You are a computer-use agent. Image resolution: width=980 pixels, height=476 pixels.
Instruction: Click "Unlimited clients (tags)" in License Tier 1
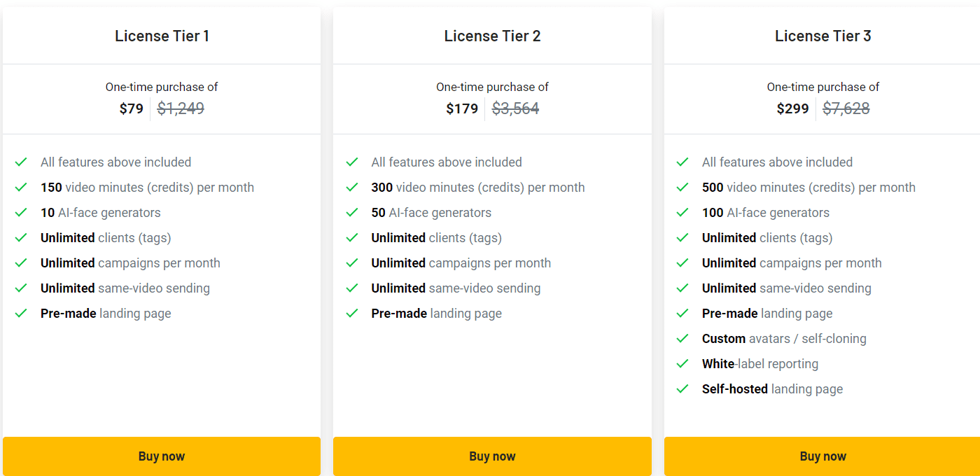[105, 237]
